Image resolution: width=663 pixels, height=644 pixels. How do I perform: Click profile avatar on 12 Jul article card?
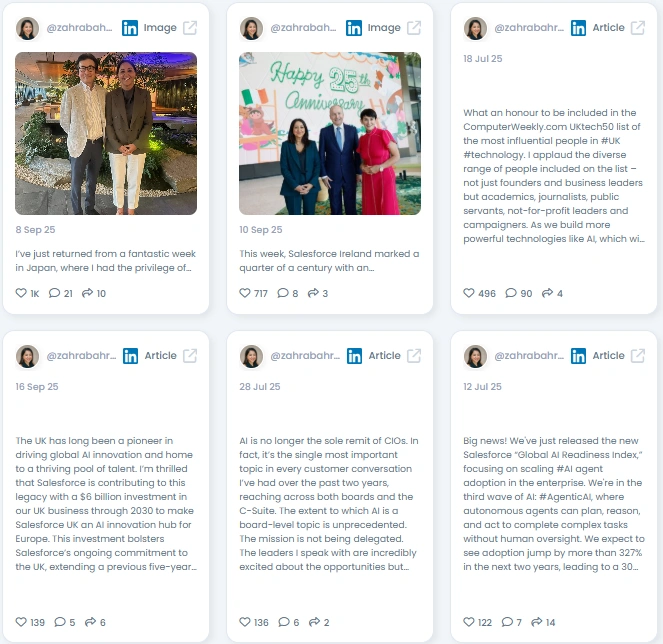475,356
